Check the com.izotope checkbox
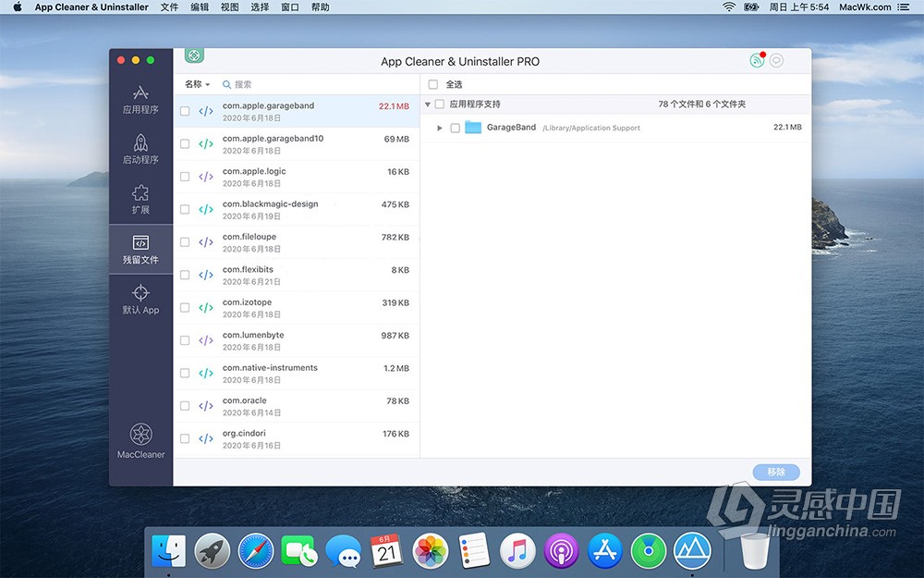This screenshot has height=578, width=924. pyautogui.click(x=185, y=308)
